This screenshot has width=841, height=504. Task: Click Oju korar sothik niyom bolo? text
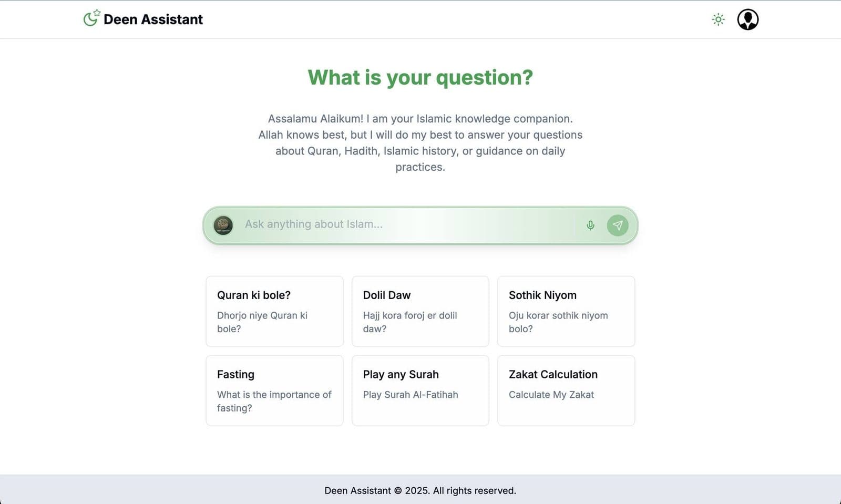pyautogui.click(x=558, y=322)
